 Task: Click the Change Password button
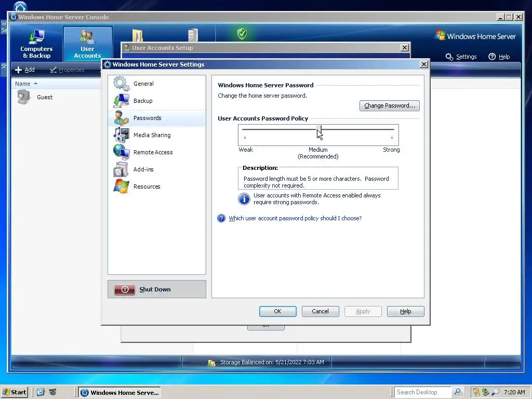point(390,105)
